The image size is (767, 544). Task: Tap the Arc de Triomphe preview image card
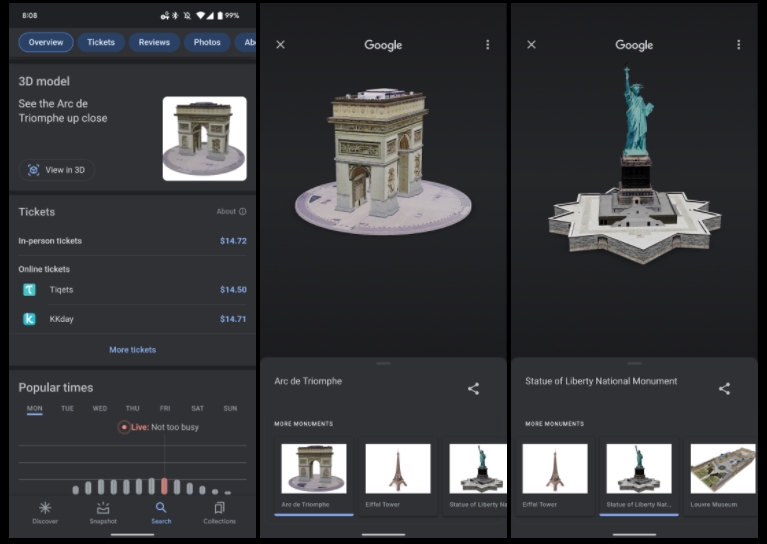click(x=204, y=138)
